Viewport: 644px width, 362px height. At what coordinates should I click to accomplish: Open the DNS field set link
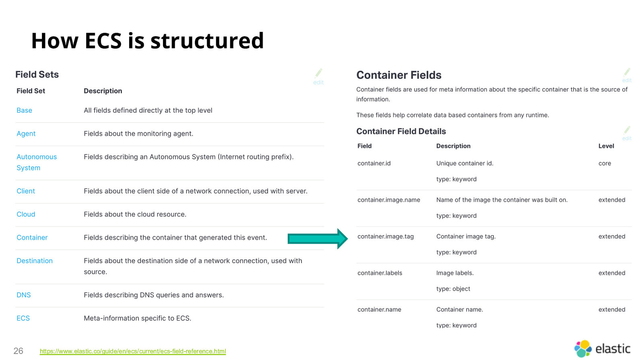click(x=23, y=295)
